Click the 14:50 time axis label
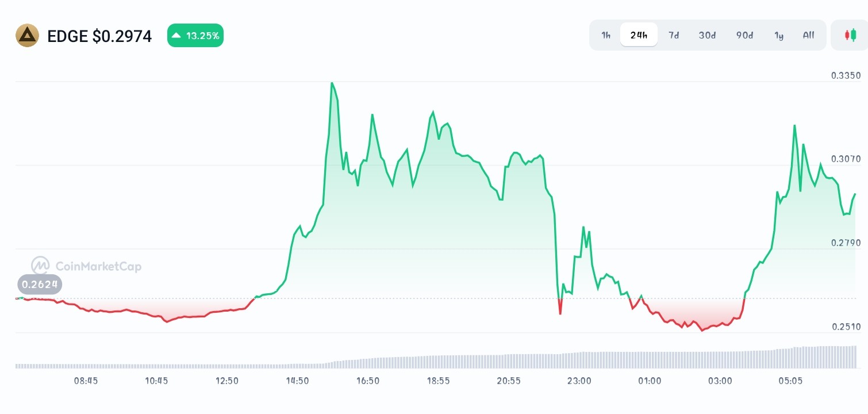 point(297,381)
